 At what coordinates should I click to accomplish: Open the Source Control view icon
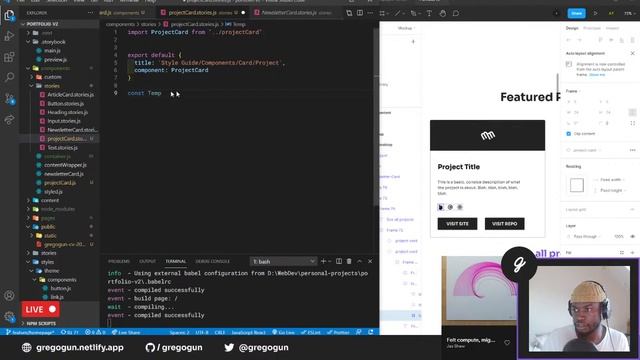click(9, 98)
